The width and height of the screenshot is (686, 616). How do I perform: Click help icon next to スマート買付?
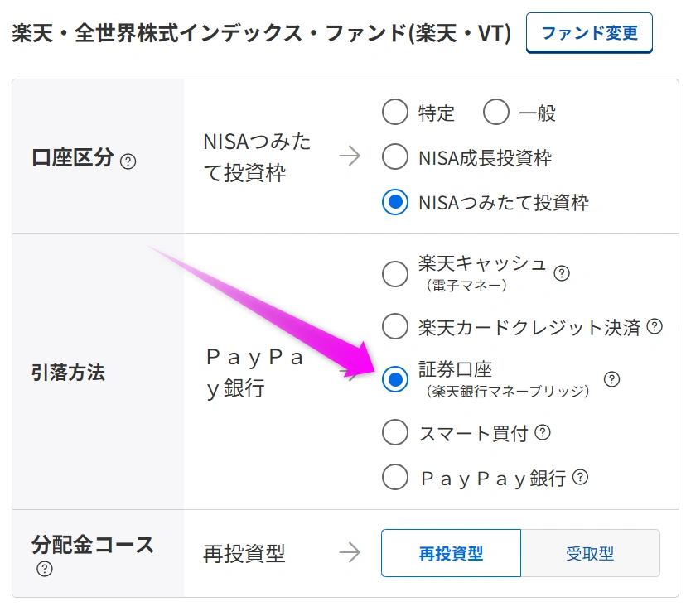point(543,432)
